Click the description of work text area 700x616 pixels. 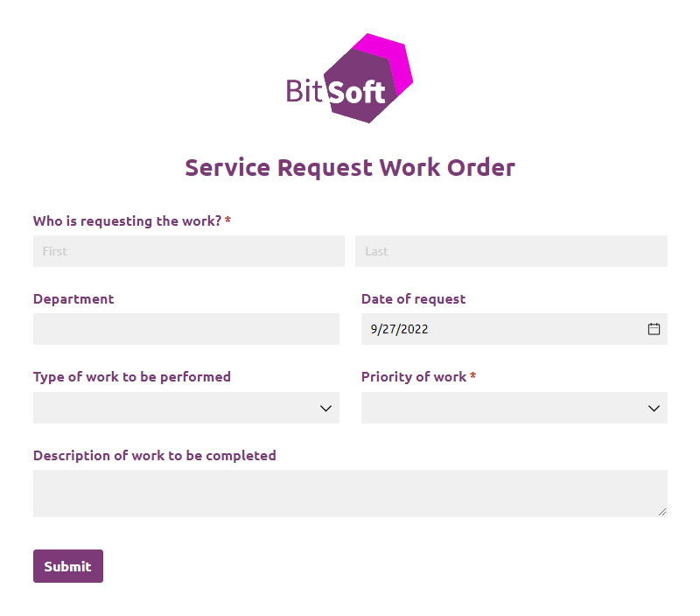click(x=350, y=493)
